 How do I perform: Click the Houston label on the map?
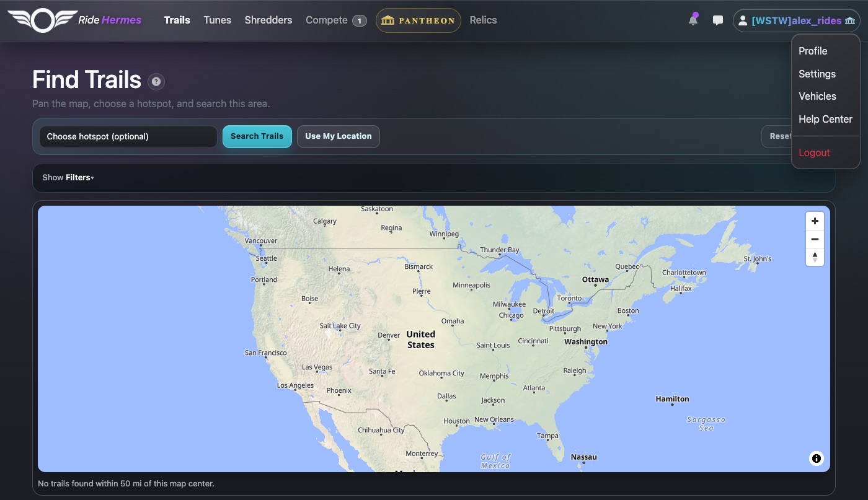coord(456,421)
